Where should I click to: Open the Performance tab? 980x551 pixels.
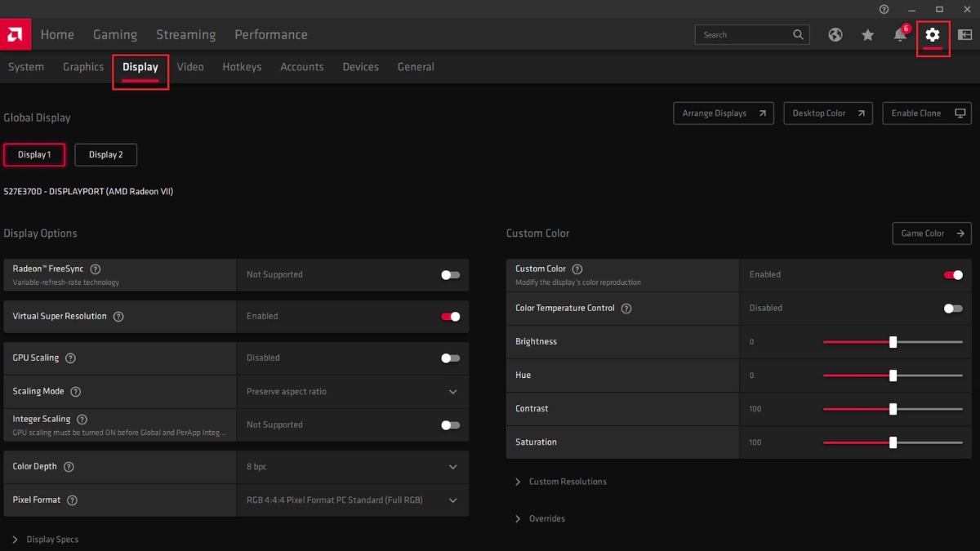[271, 35]
